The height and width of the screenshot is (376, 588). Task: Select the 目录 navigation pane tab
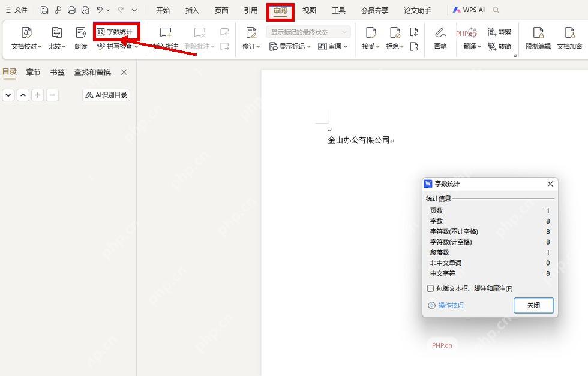click(x=10, y=72)
